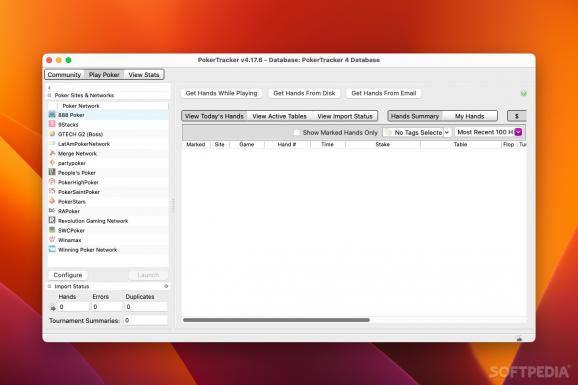Sort by the Game column header
Viewport: 578px width, 385px height.
tap(247, 145)
